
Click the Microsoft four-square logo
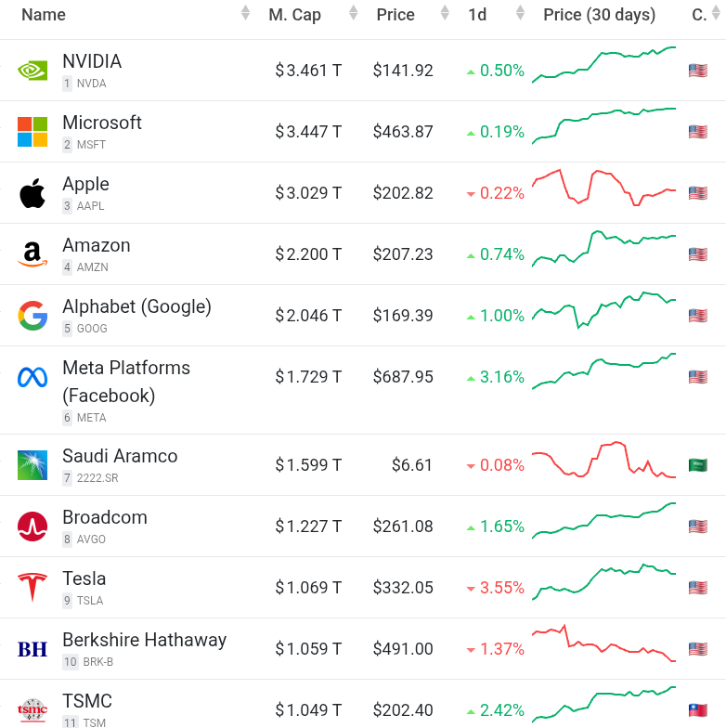(x=32, y=132)
